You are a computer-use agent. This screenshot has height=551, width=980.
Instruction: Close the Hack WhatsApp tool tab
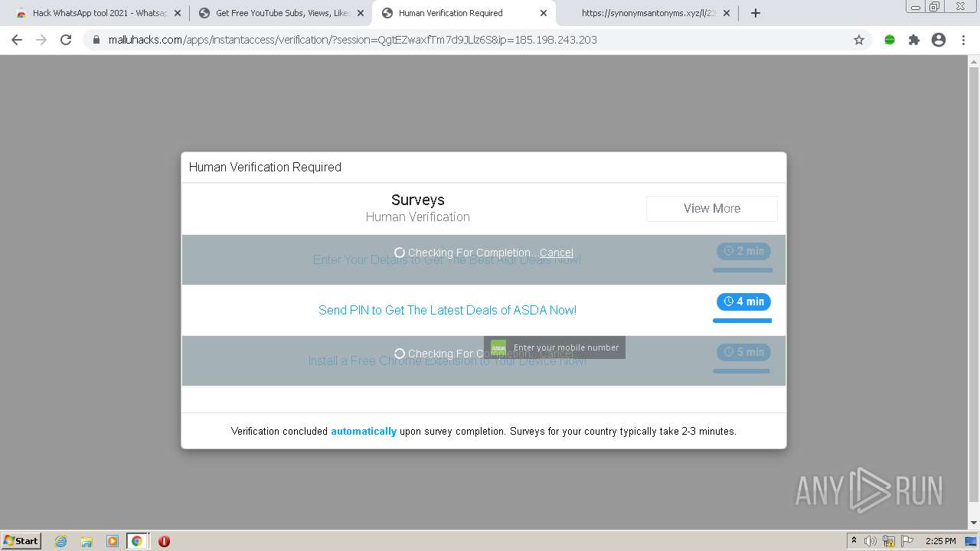point(178,13)
